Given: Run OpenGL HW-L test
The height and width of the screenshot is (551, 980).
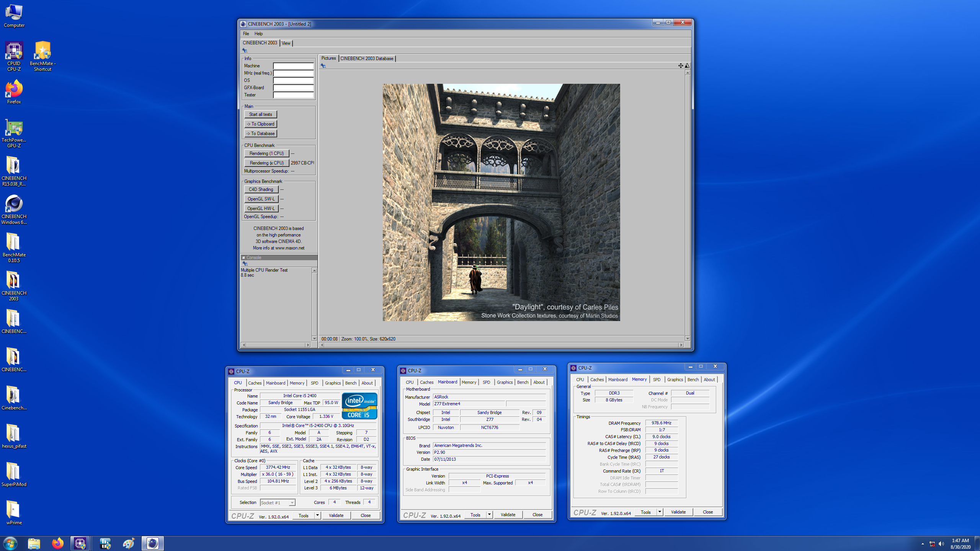Looking at the screenshot, I should tap(261, 209).
